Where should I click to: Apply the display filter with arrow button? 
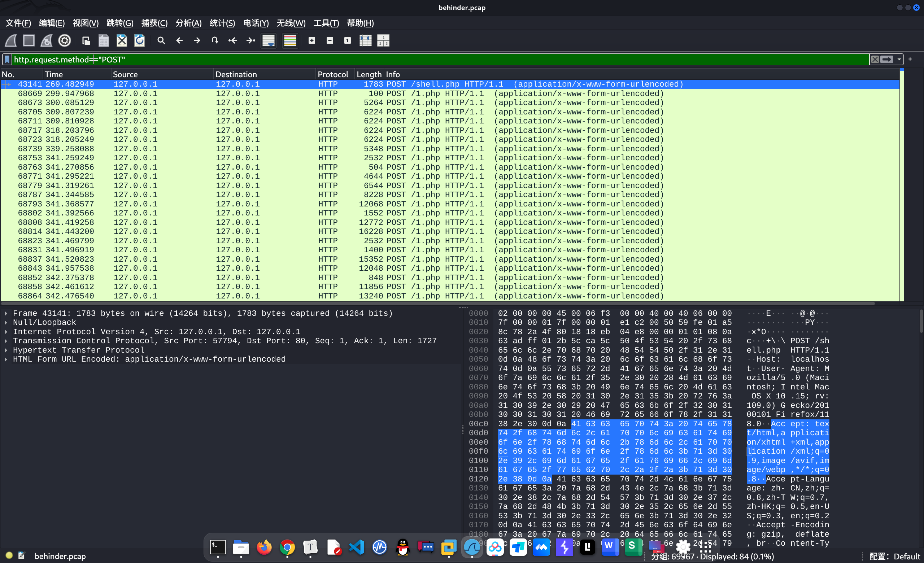coord(887,60)
